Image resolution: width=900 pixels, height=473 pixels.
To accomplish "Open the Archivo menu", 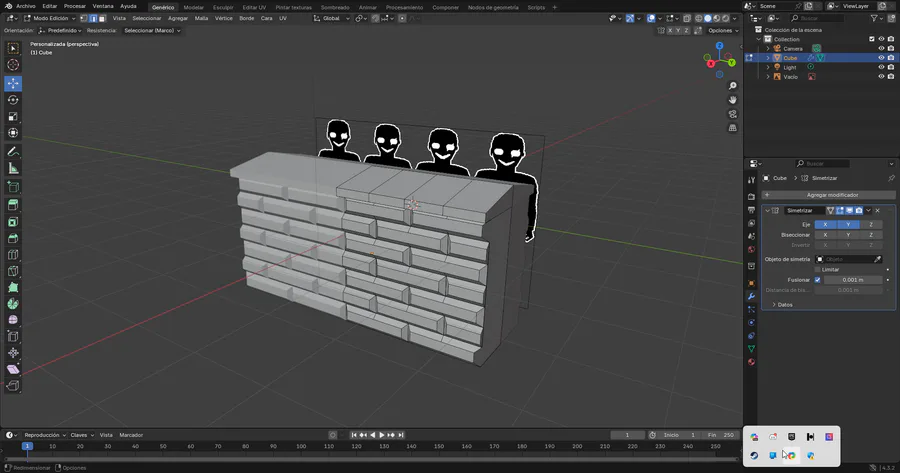I will point(26,6).
